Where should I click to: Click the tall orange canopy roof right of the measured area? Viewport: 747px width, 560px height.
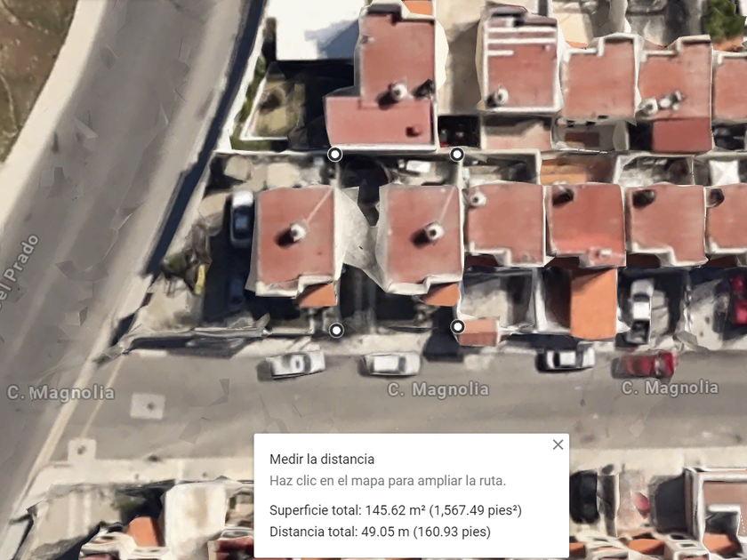[594, 304]
